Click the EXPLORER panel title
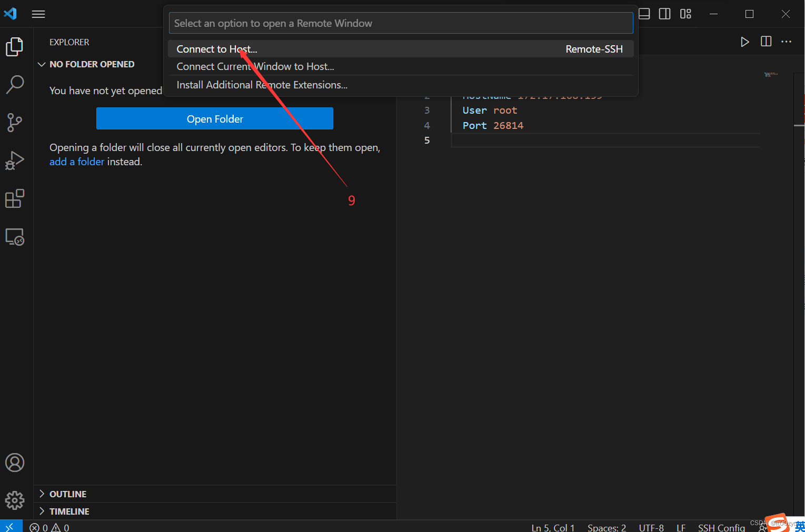Viewport: 805px width, 532px height. [69, 42]
